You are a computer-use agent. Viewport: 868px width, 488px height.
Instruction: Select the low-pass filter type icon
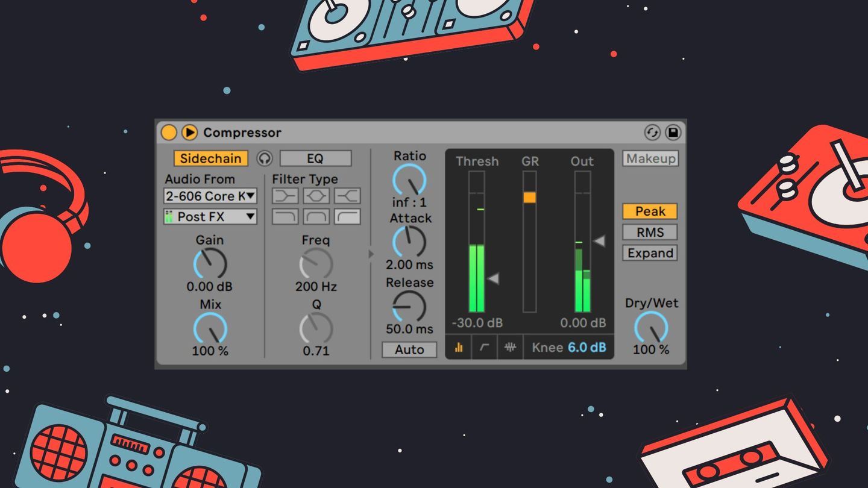285,216
